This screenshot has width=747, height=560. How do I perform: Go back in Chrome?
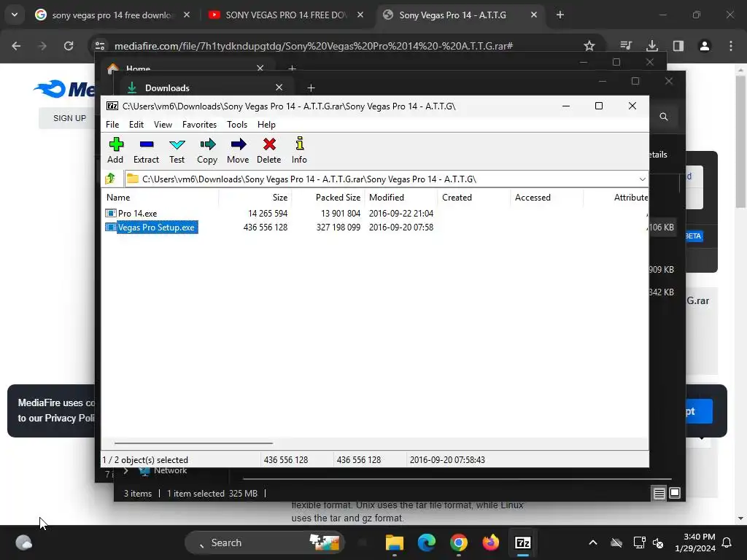[16, 46]
